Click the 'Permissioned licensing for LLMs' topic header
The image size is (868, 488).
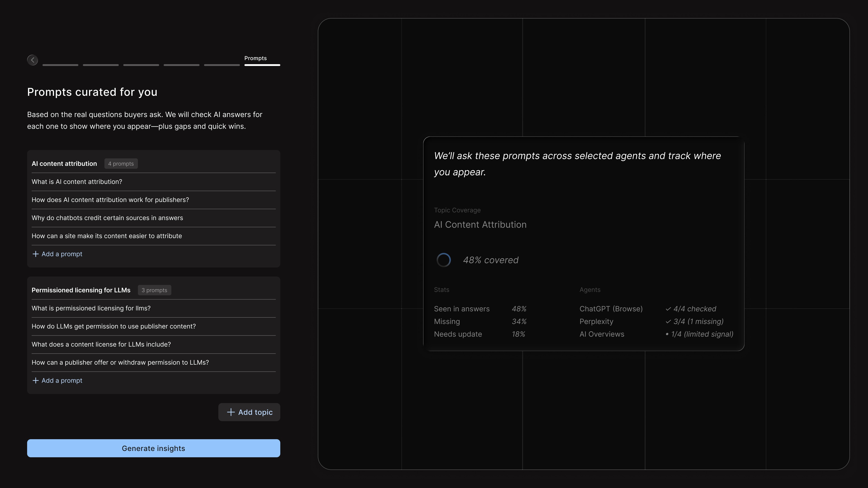click(x=81, y=290)
